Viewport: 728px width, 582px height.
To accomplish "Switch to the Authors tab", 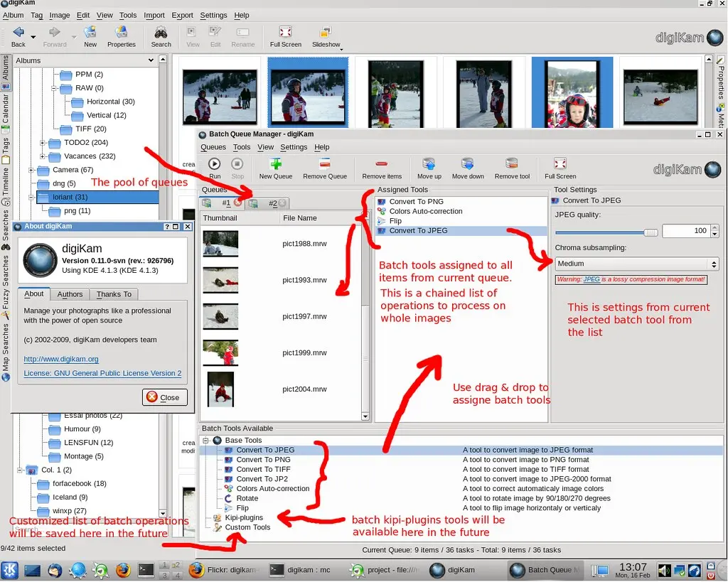I will 70,294.
